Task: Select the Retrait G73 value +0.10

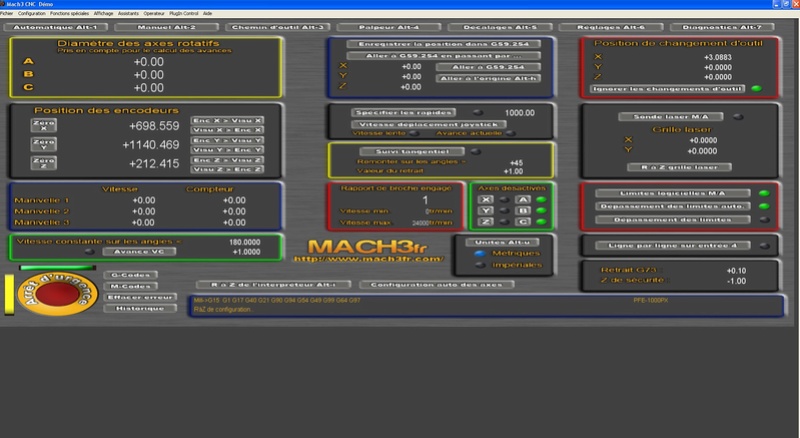Action: click(x=736, y=271)
